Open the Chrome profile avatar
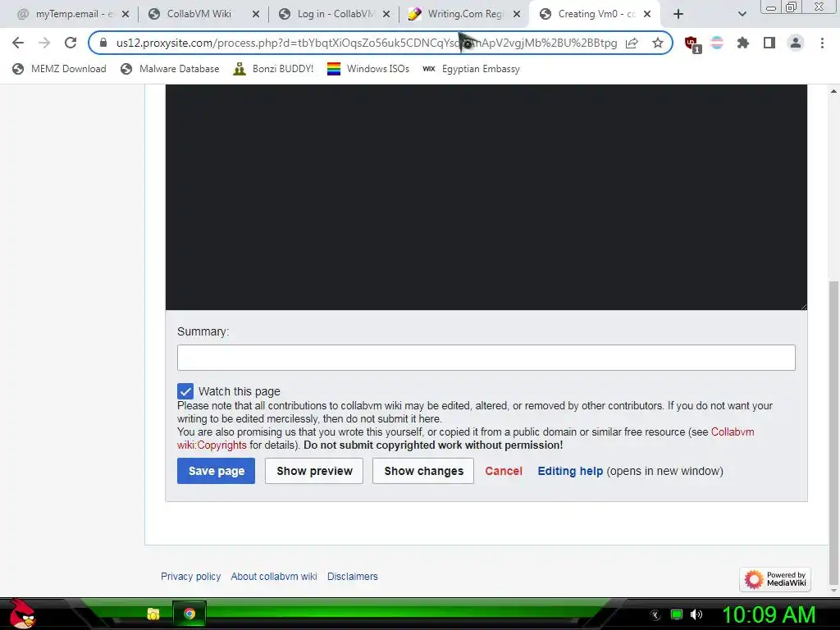Image resolution: width=840 pixels, height=630 pixels. (796, 43)
